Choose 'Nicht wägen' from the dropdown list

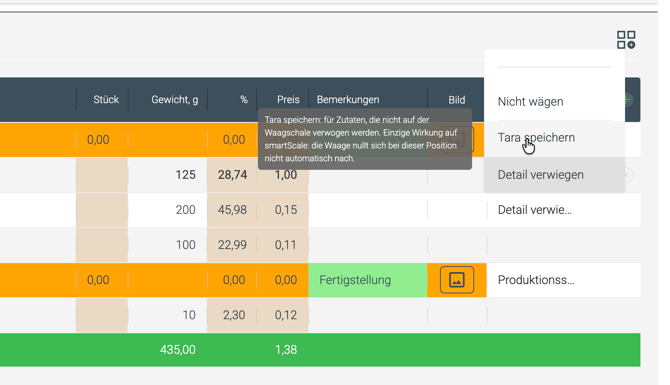click(554, 102)
